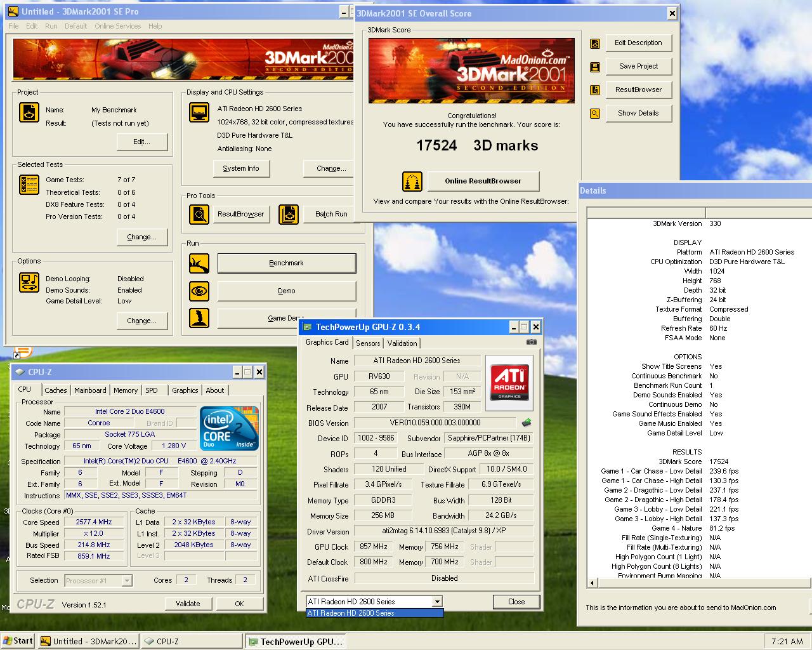The image size is (812, 650).
Task: Click the Online ResultBrowser yellow icon
Action: click(x=412, y=182)
